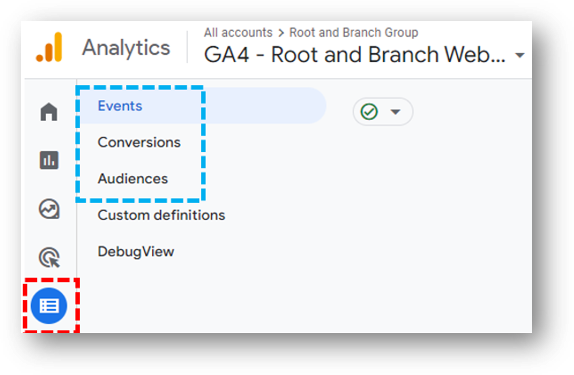The image size is (574, 375).
Task: Click the Analytics product title
Action: pos(126,48)
